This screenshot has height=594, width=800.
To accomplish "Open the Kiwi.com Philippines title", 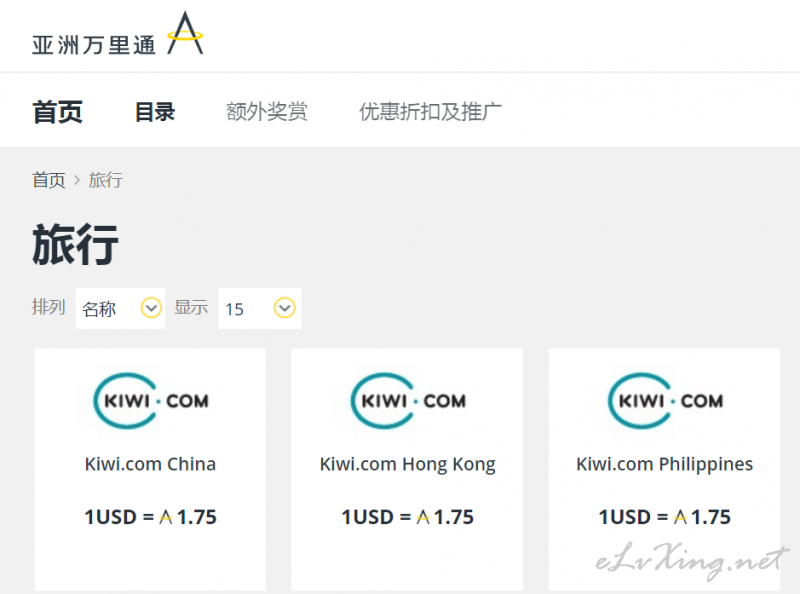I will tap(665, 465).
